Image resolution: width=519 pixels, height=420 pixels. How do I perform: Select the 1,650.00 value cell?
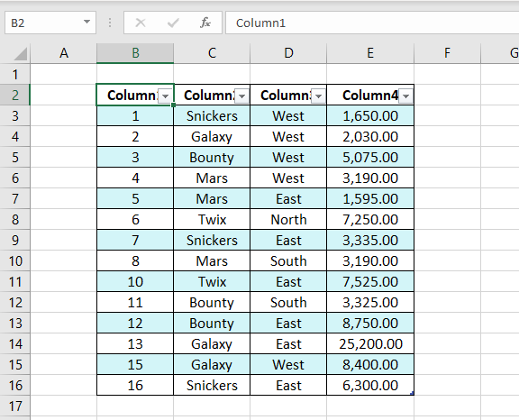point(370,116)
